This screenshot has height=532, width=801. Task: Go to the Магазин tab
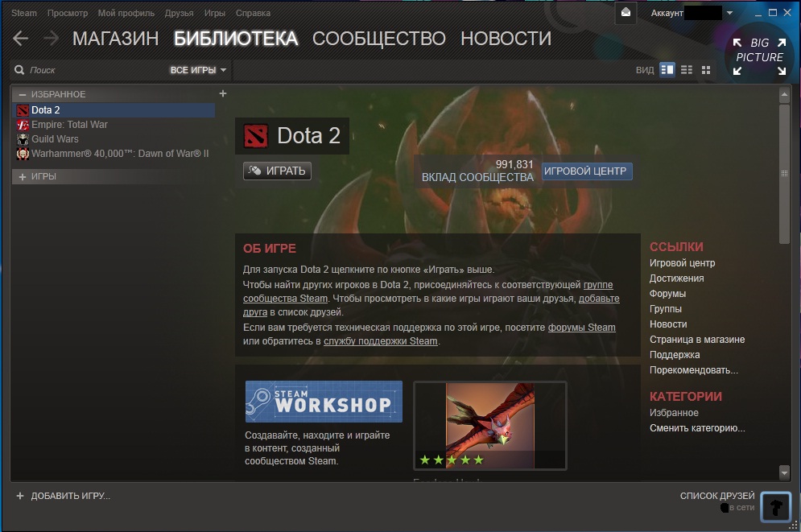(x=115, y=39)
